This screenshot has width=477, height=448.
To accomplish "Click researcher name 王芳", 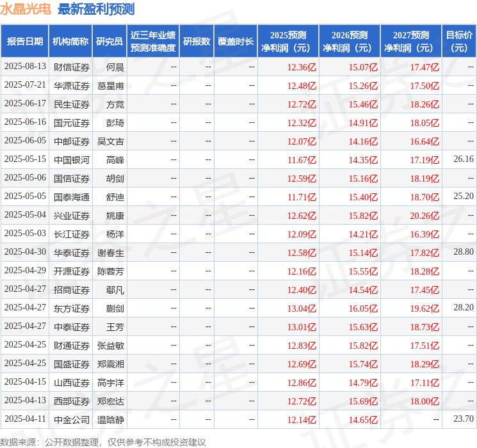I will click(115, 326).
